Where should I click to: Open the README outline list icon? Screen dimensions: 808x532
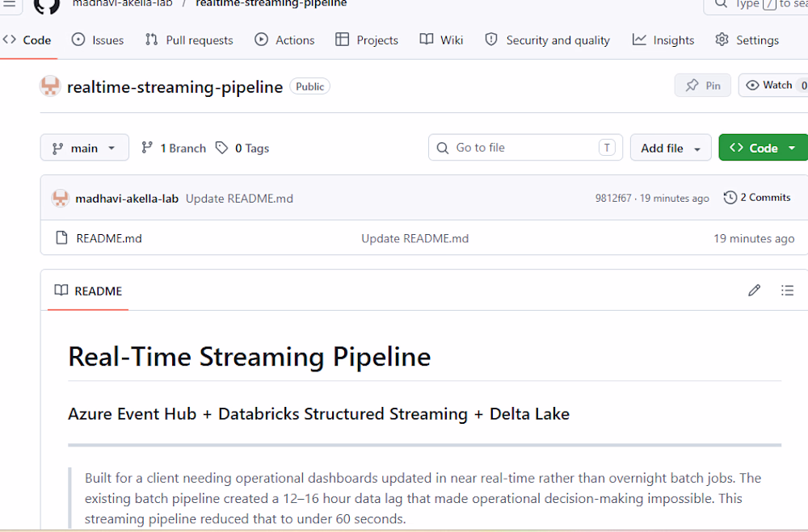pyautogui.click(x=787, y=291)
